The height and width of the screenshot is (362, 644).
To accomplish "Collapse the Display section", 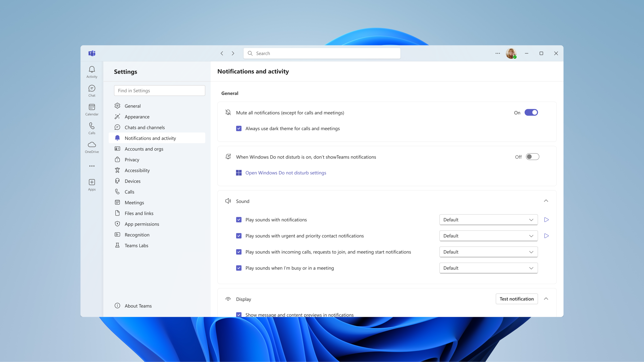I will click(546, 299).
